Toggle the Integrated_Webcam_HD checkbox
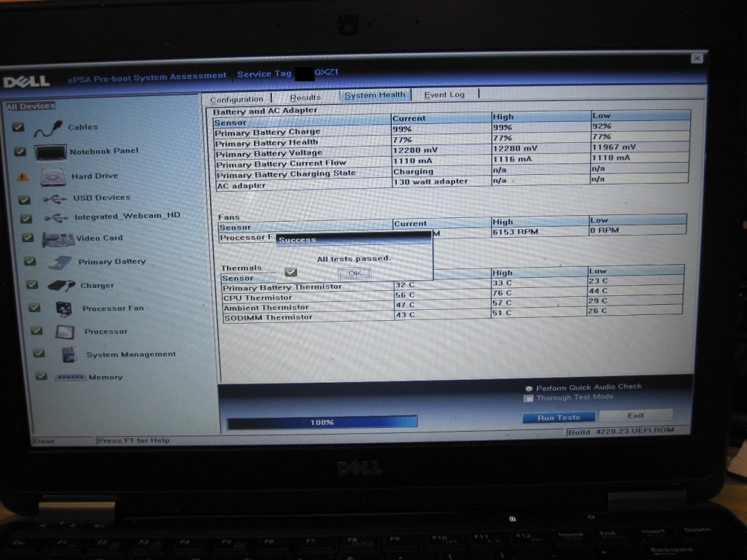This screenshot has width=747, height=560. click(26, 219)
